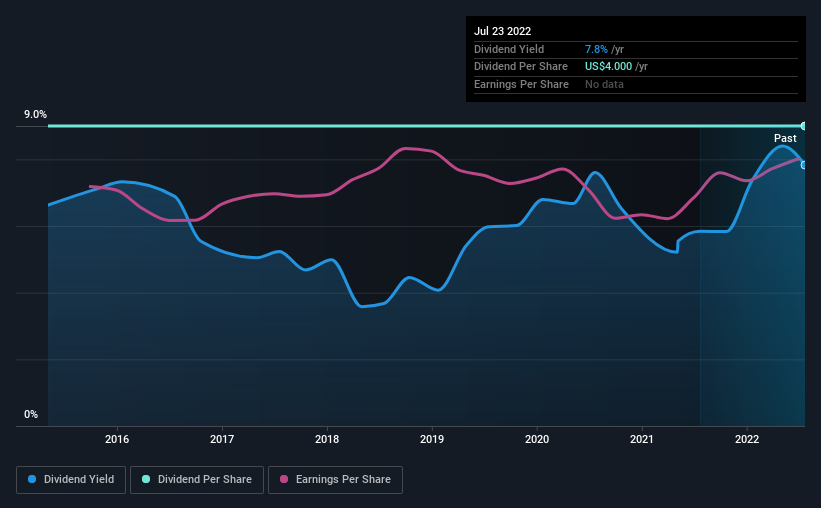
Task: Select the 2018 x-axis label
Action: click(327, 439)
